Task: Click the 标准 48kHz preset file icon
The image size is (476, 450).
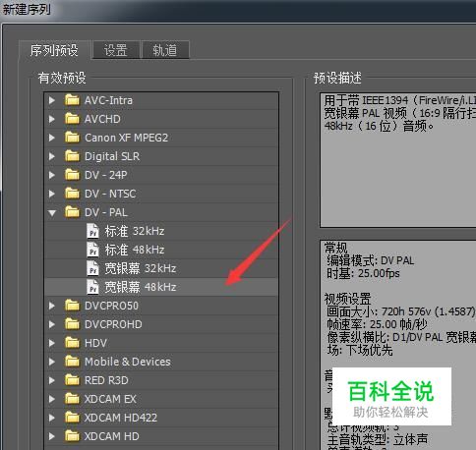Action: (x=92, y=250)
